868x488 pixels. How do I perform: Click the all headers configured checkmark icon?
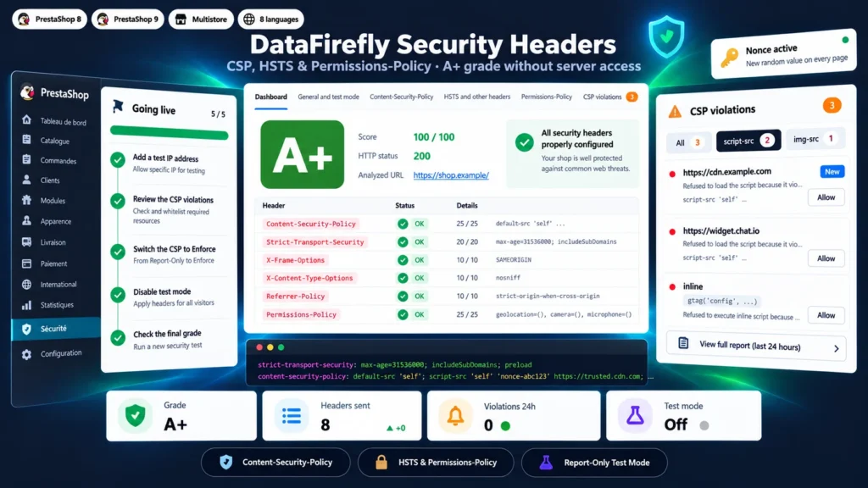[x=524, y=142]
